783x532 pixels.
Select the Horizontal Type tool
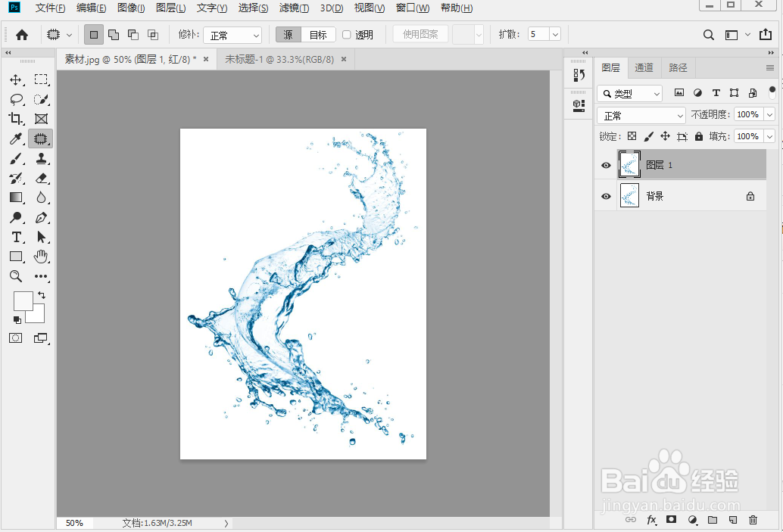click(16, 237)
